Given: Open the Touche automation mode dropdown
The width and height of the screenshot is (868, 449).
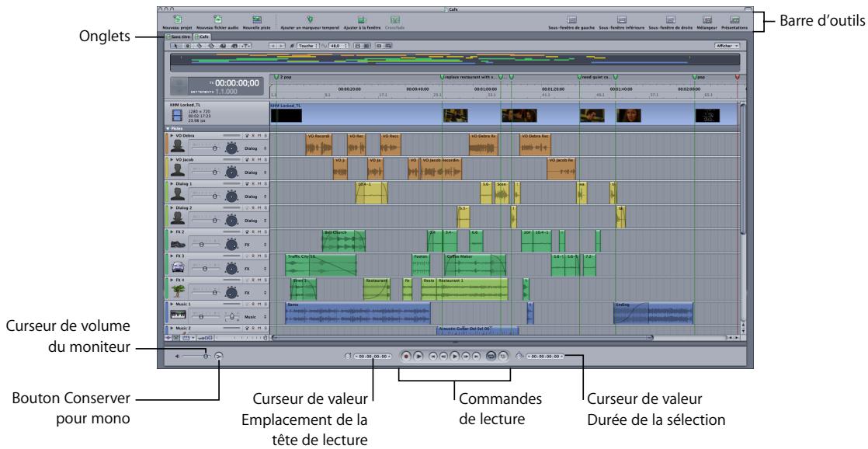Looking at the screenshot, I should tap(307, 46).
